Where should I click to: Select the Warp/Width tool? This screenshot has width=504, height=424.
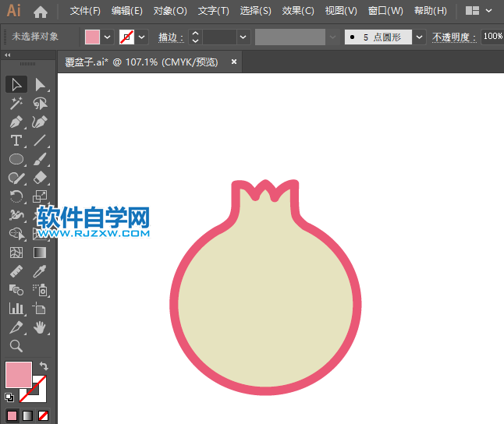(16, 215)
